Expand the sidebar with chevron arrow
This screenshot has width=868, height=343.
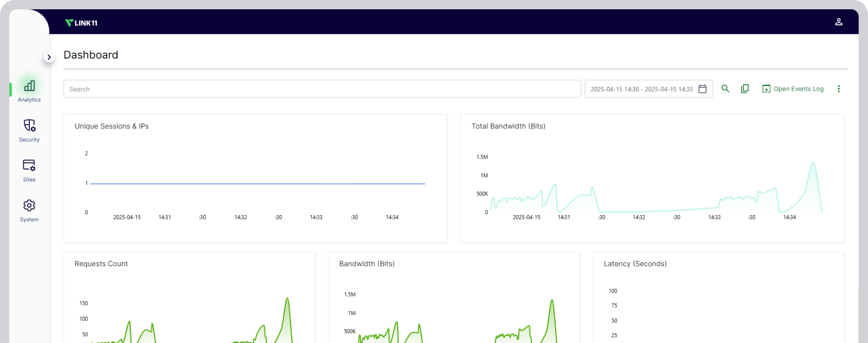click(x=49, y=57)
